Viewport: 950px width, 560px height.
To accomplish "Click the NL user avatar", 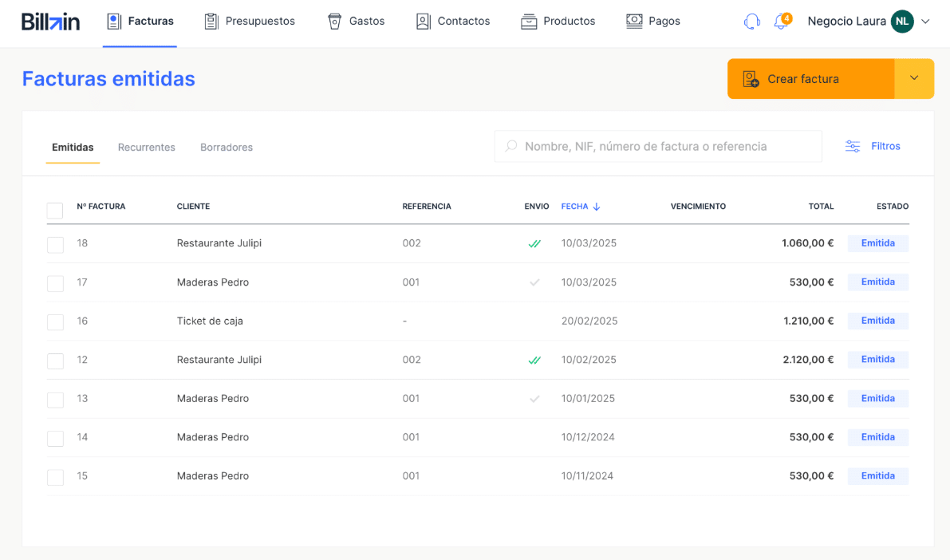I will pos(902,22).
